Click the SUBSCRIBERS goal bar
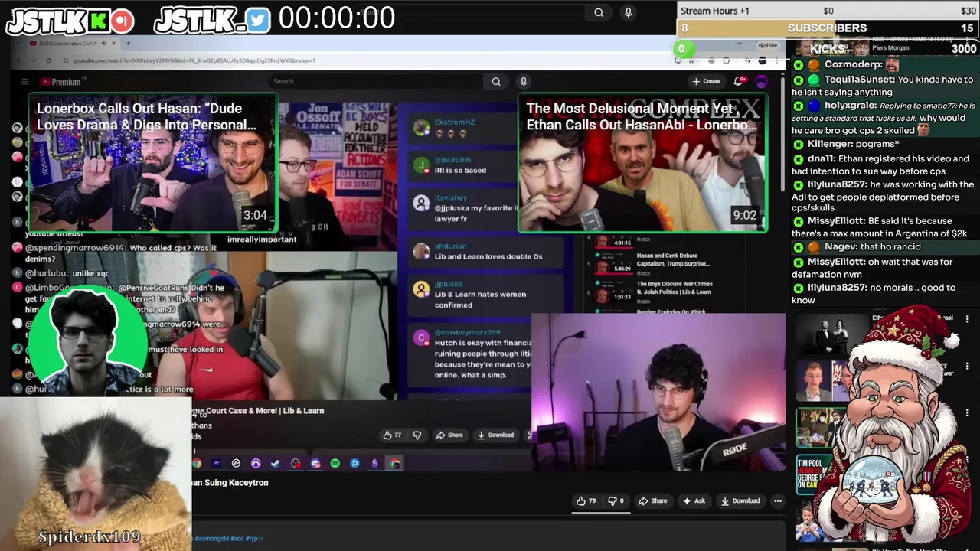This screenshot has width=980, height=551. (828, 28)
